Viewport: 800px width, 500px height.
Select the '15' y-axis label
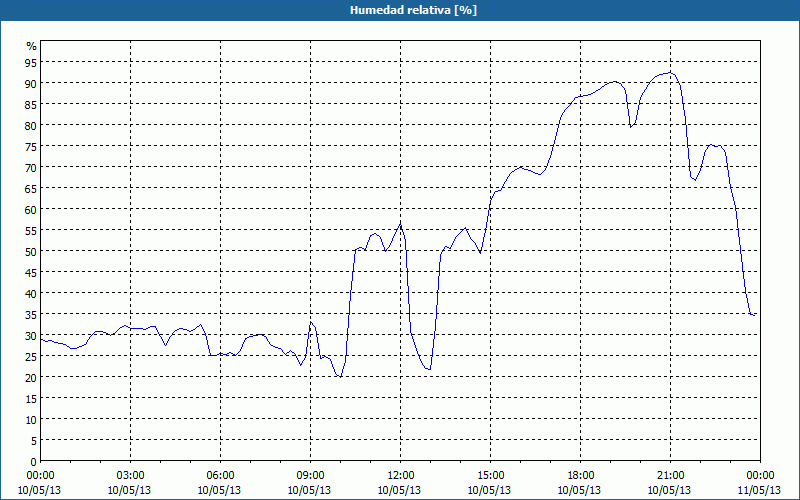point(31,399)
